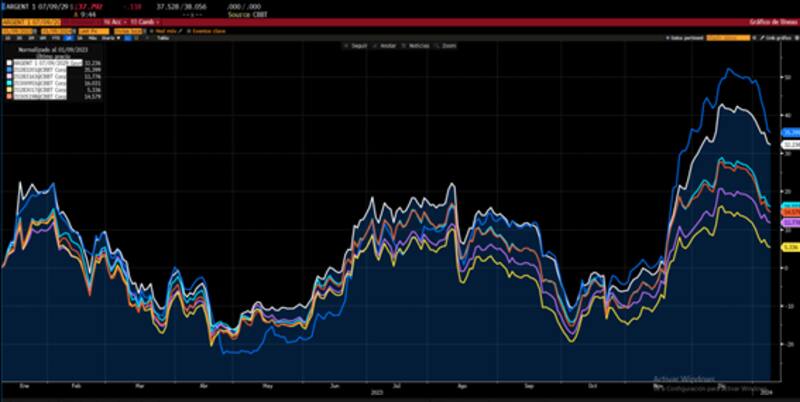Click the start date input field
This screenshot has height=402, width=800.
[16, 31]
